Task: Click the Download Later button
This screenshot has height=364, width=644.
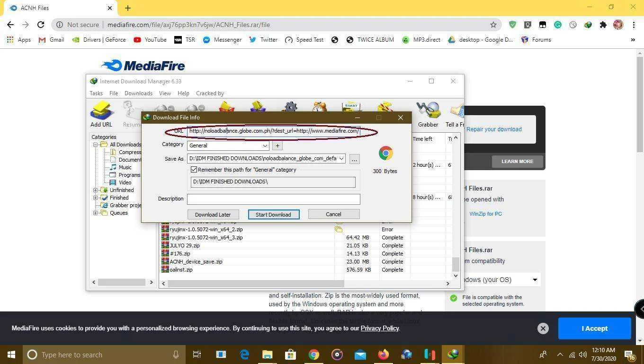Action: (x=213, y=215)
